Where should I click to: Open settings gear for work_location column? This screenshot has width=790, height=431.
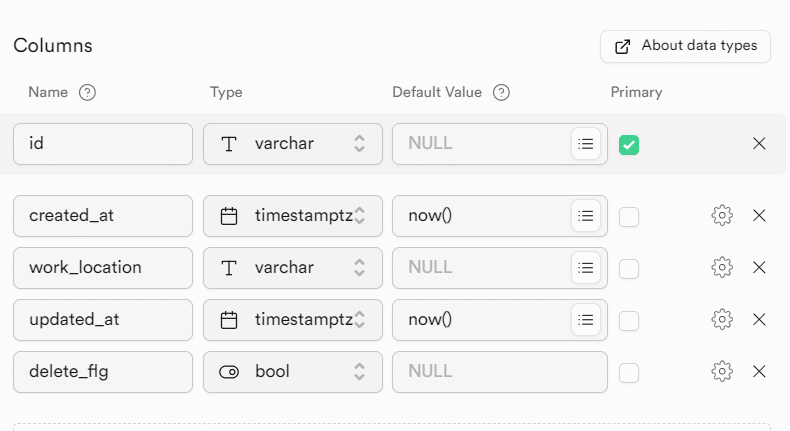(722, 268)
